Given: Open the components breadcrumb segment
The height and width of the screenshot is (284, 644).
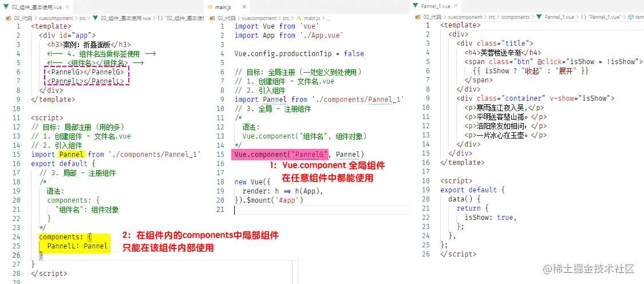Looking at the screenshot, I should click(516, 17).
